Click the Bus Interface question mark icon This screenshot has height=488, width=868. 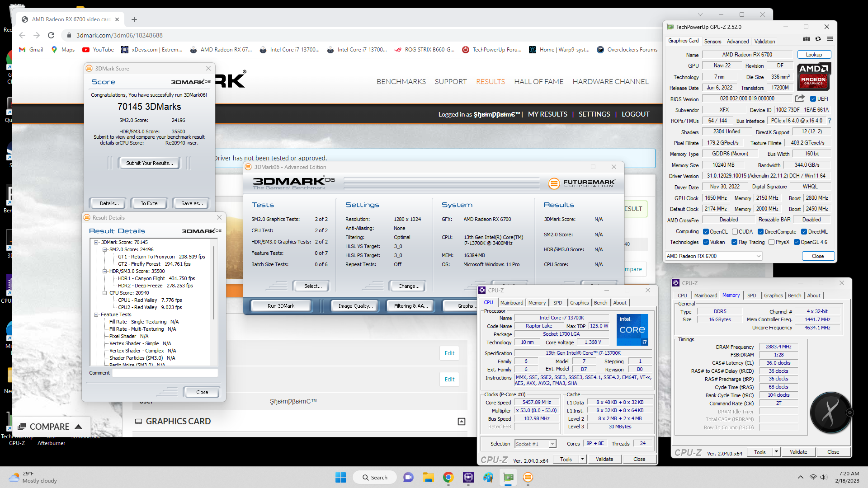(x=830, y=121)
